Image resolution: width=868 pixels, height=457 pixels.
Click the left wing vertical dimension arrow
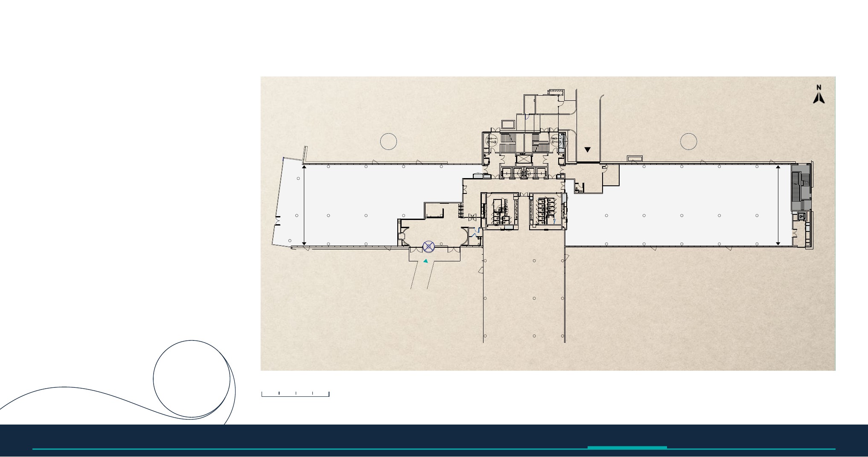[x=304, y=205]
